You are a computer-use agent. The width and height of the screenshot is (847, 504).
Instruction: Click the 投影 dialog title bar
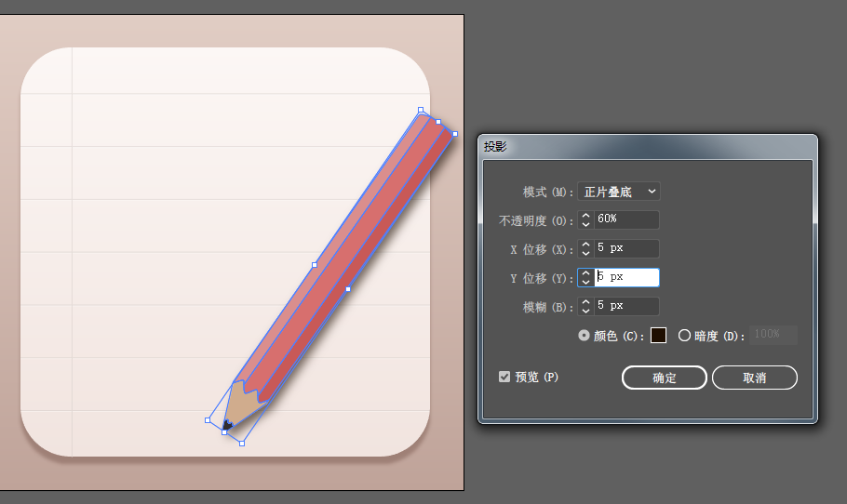[647, 147]
